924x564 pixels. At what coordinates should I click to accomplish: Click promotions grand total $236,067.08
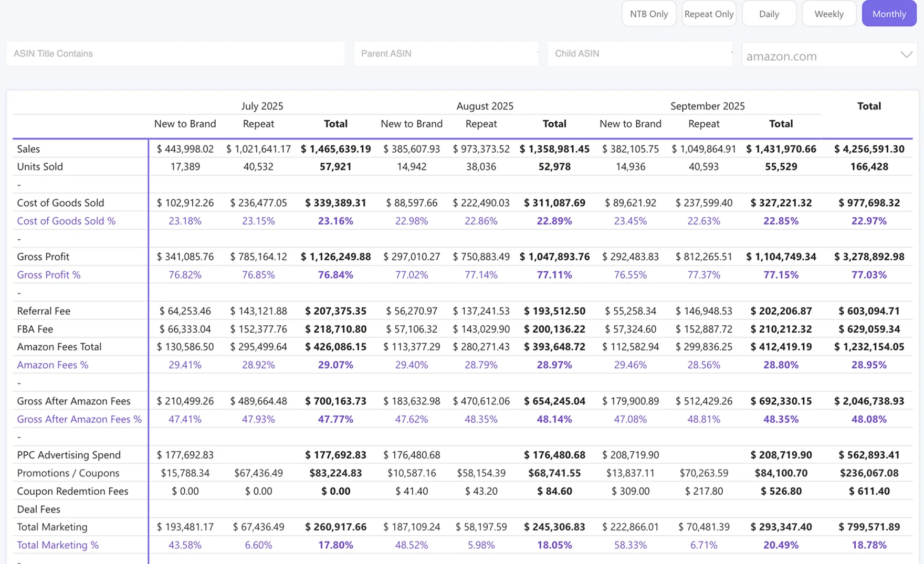pos(869,473)
